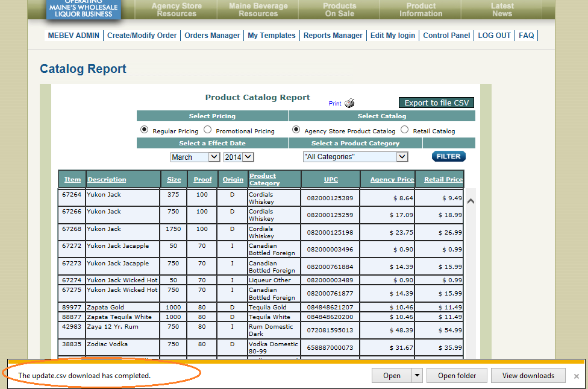Viewport: 588px width, 389px height.
Task: Open Product Information menu
Action: (421, 10)
